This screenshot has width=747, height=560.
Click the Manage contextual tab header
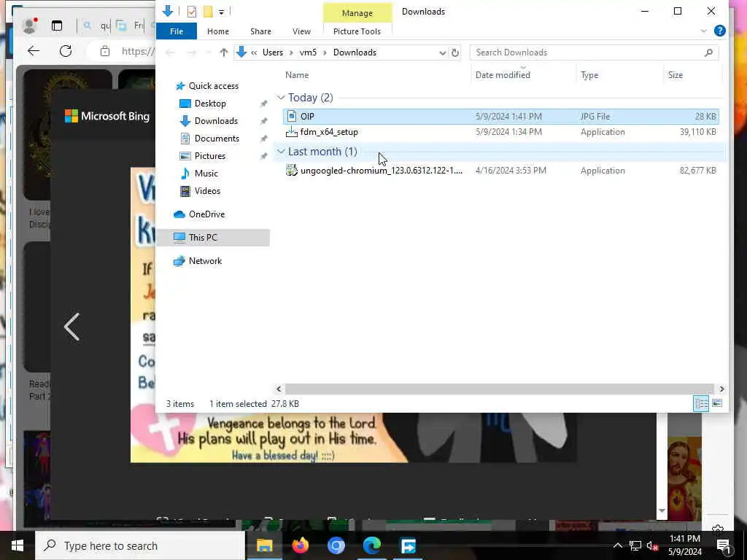pos(357,13)
